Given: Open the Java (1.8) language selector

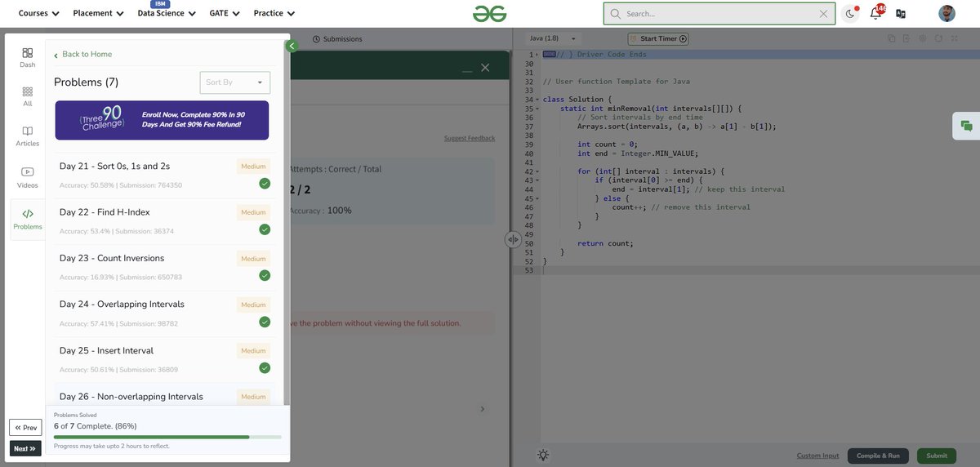Looking at the screenshot, I should coord(553,38).
